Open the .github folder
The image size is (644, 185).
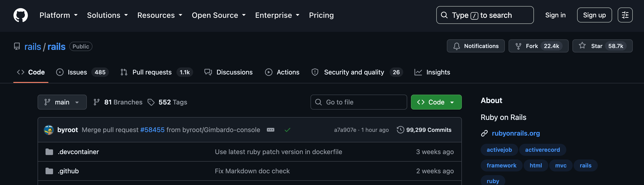tap(68, 171)
